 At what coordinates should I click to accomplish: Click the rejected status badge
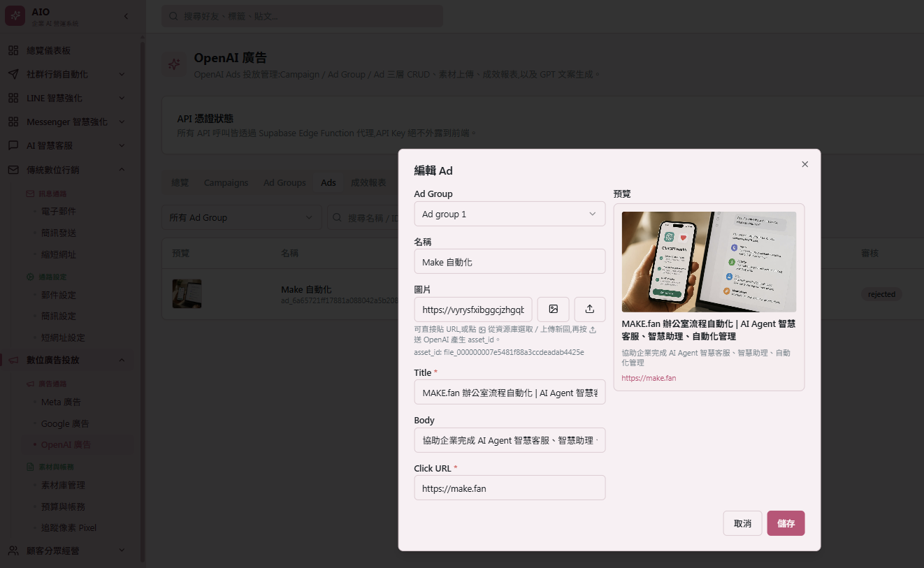coord(881,294)
